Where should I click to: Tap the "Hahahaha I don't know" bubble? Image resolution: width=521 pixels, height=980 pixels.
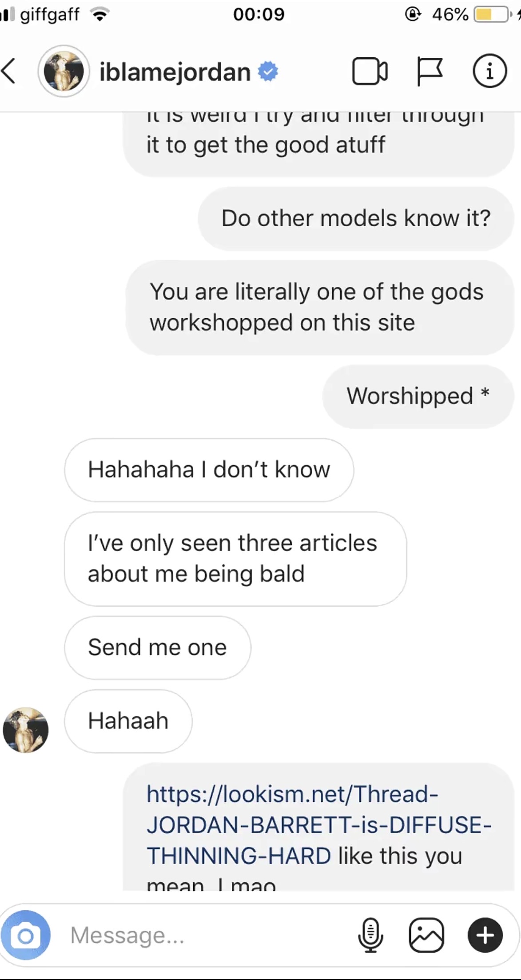click(209, 470)
